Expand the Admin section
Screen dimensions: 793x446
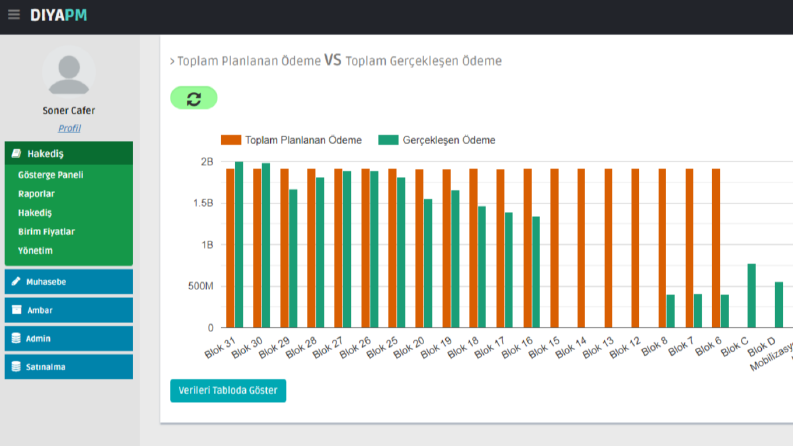tap(69, 338)
